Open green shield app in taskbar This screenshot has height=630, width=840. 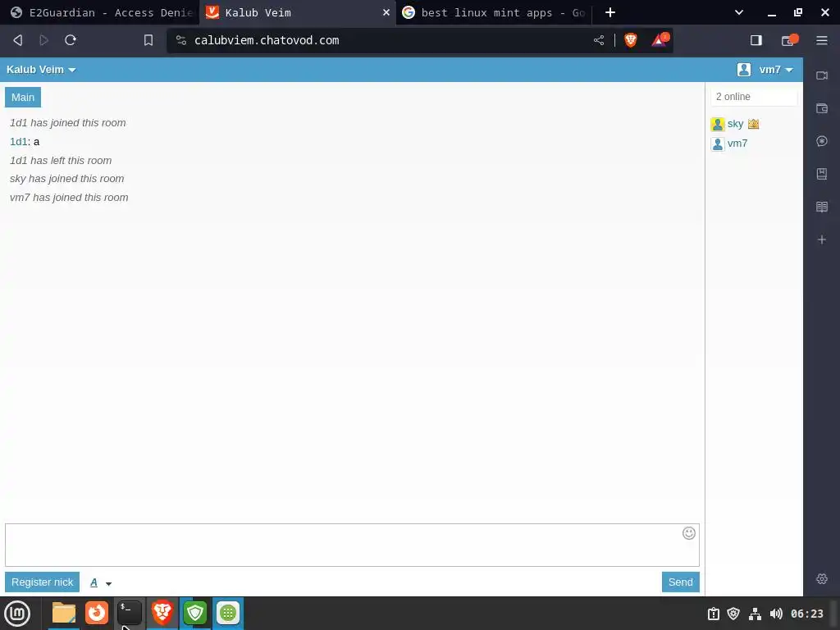(195, 613)
